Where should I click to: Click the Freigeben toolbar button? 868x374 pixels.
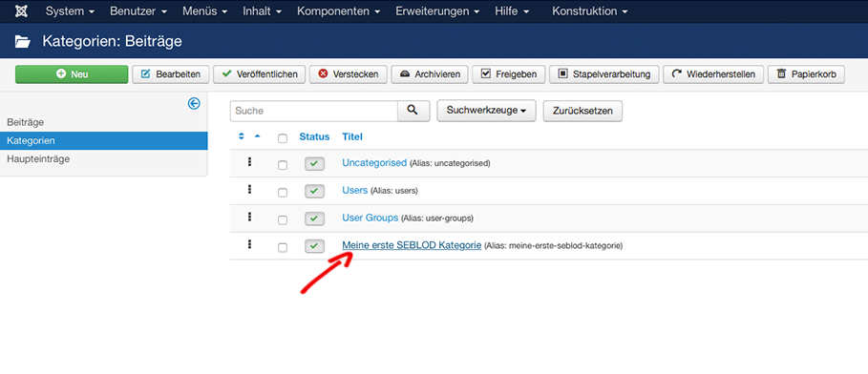tap(509, 74)
